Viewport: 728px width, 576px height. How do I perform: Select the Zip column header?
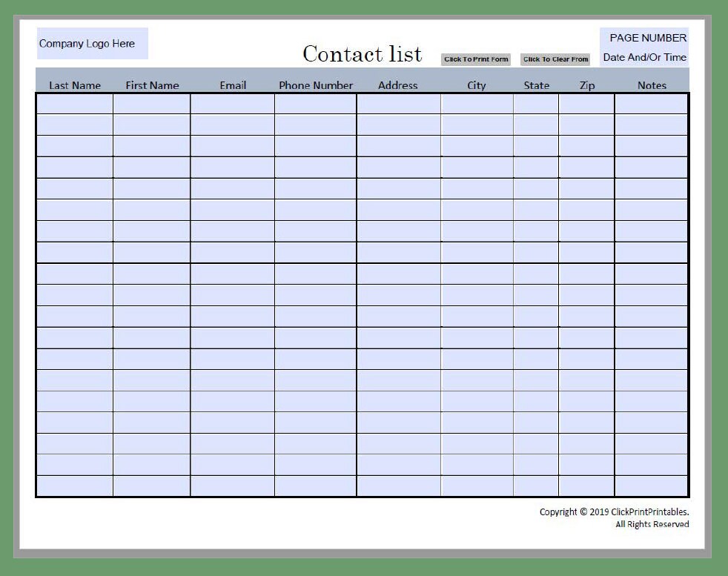click(x=586, y=85)
